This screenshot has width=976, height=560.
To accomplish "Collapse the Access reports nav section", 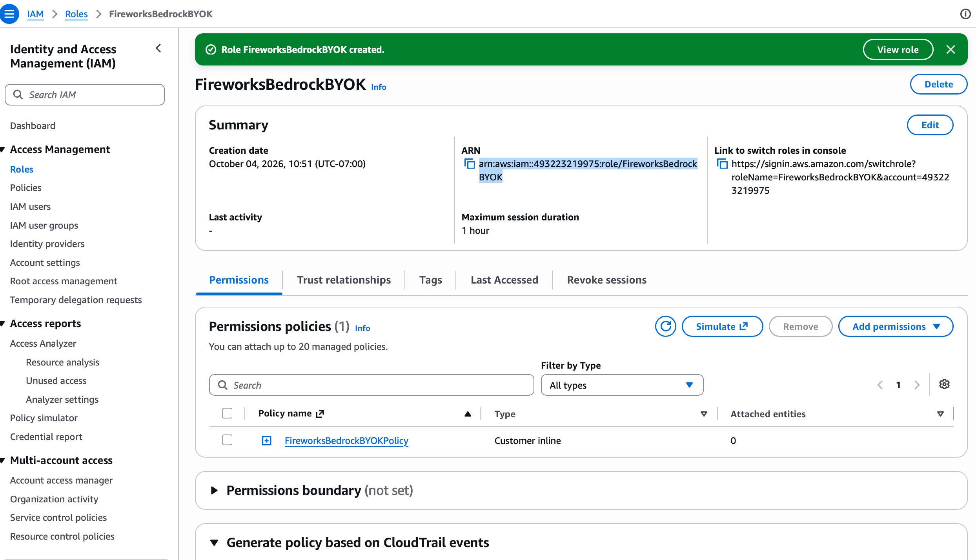I will [2, 324].
